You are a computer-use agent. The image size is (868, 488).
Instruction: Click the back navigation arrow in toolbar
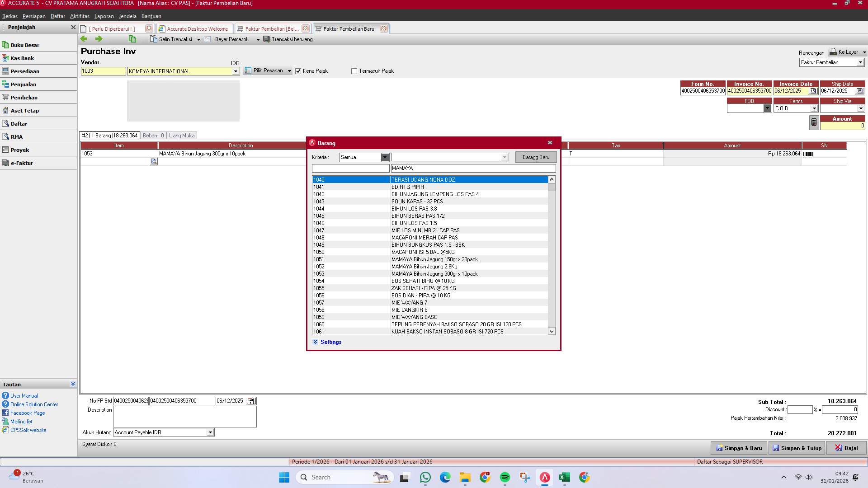(84, 39)
